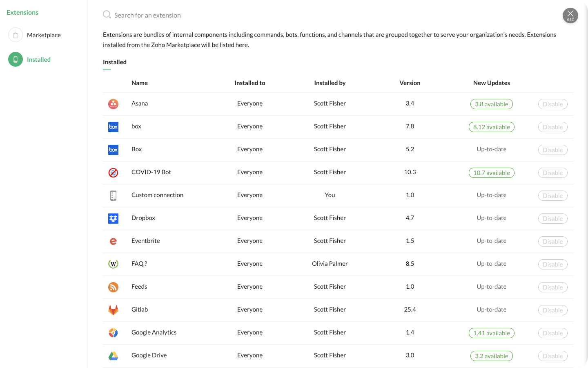Switch to the Installed tab
588x368 pixels.
tap(115, 62)
